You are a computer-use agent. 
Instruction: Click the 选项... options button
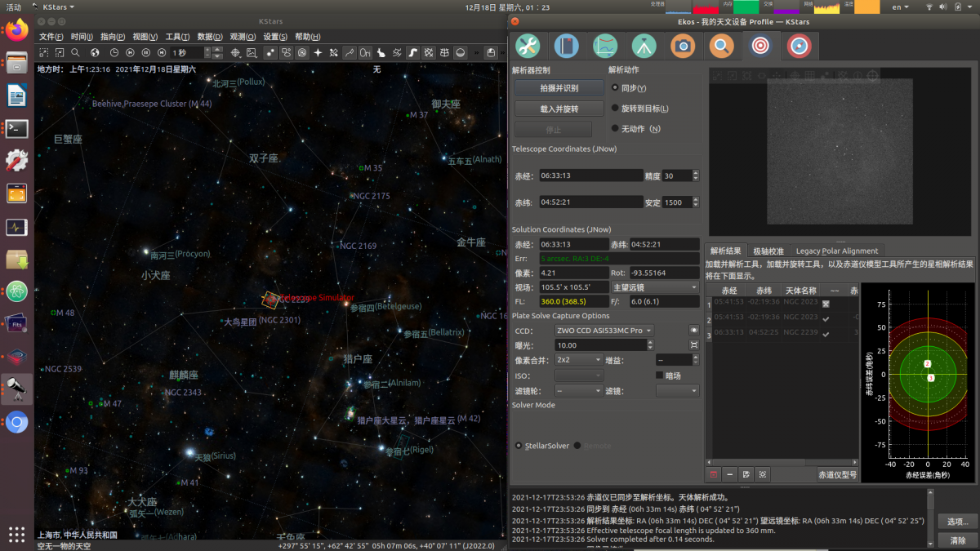(957, 521)
